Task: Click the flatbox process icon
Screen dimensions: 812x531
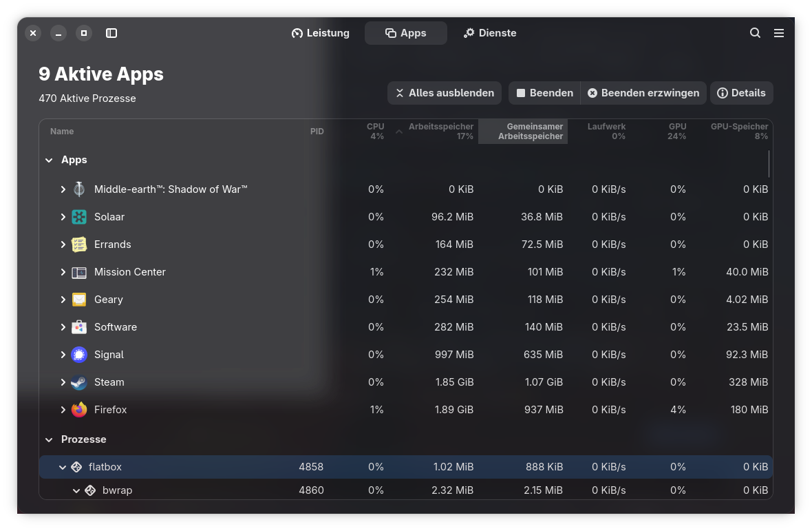Action: [x=76, y=467]
